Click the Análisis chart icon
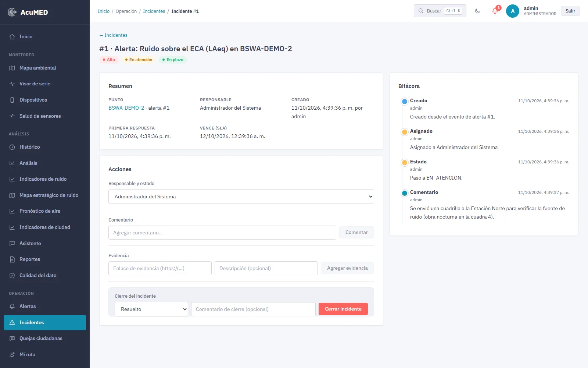Screen dimensions: 588x368 [12, 163]
